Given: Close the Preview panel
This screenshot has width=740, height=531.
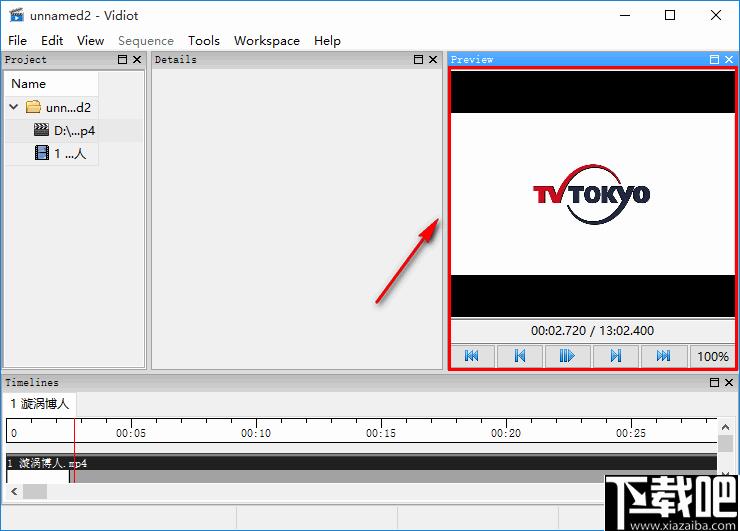Looking at the screenshot, I should point(729,59).
